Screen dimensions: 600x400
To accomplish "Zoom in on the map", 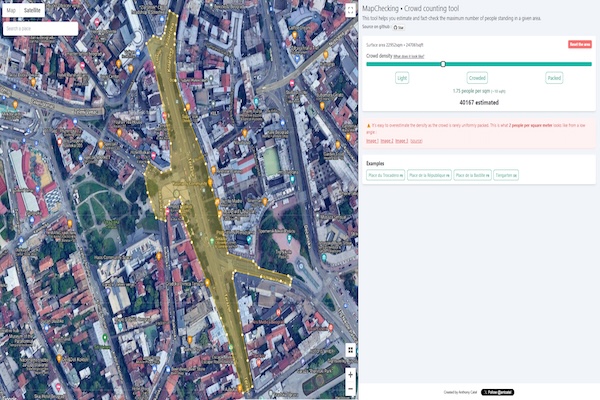I will pyautogui.click(x=350, y=374).
